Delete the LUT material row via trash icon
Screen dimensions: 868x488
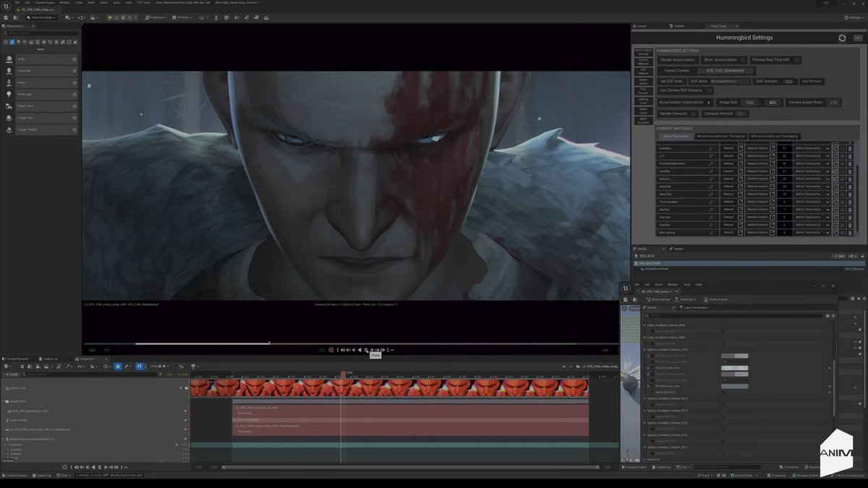coord(850,156)
